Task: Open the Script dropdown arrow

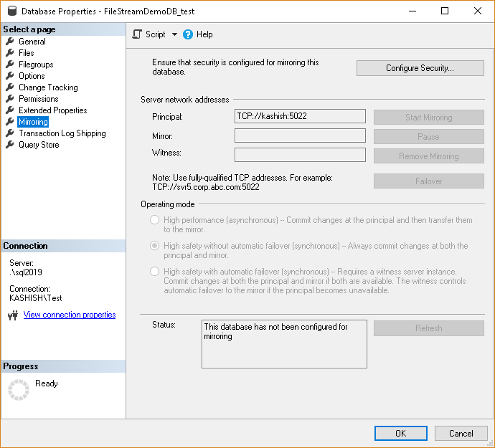Action: (x=174, y=34)
